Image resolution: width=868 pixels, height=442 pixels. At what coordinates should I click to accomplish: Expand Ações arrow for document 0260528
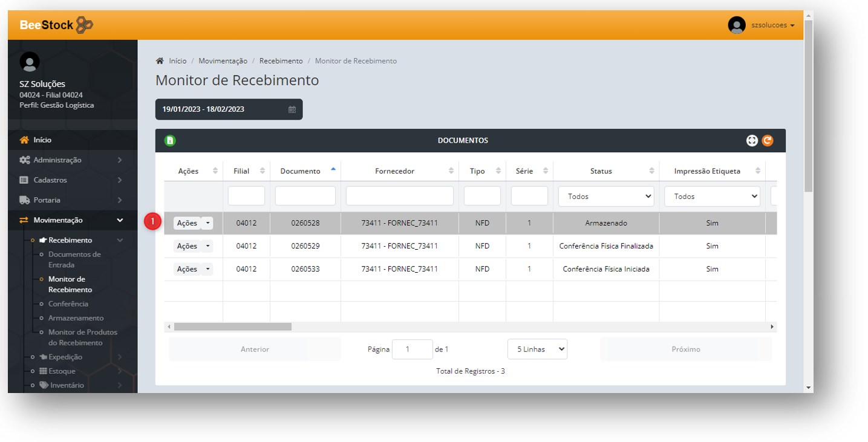coord(207,223)
